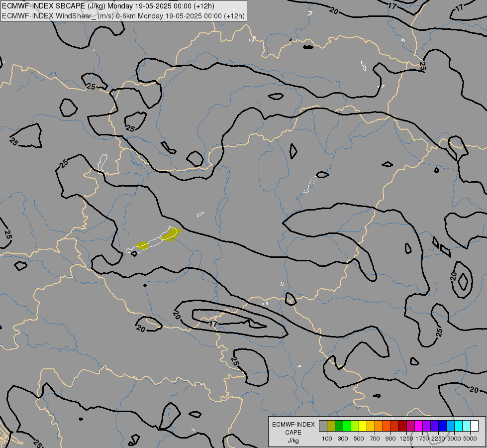487x448 pixels.
Task: Click the amber swatch above 700 tick
Action: click(371, 426)
